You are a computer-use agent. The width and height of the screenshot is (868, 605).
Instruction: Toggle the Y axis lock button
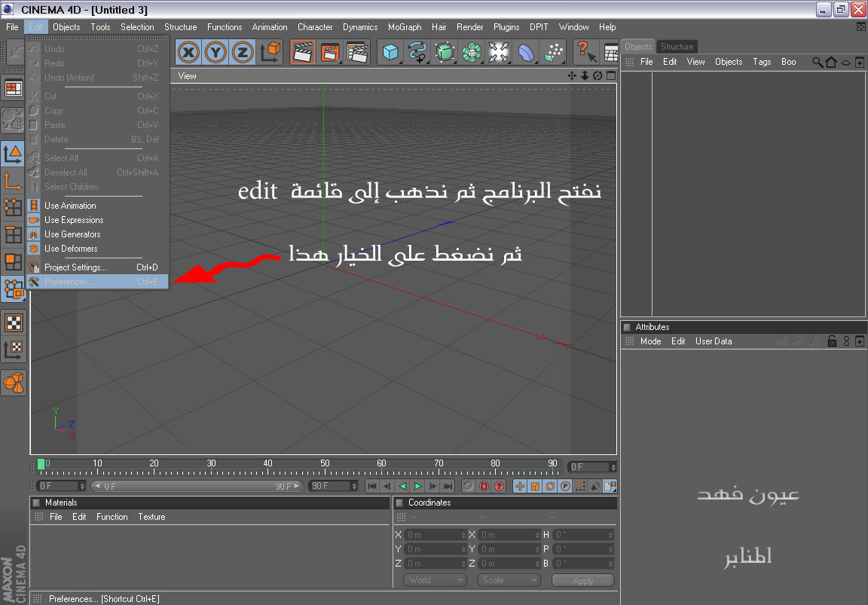coord(215,53)
